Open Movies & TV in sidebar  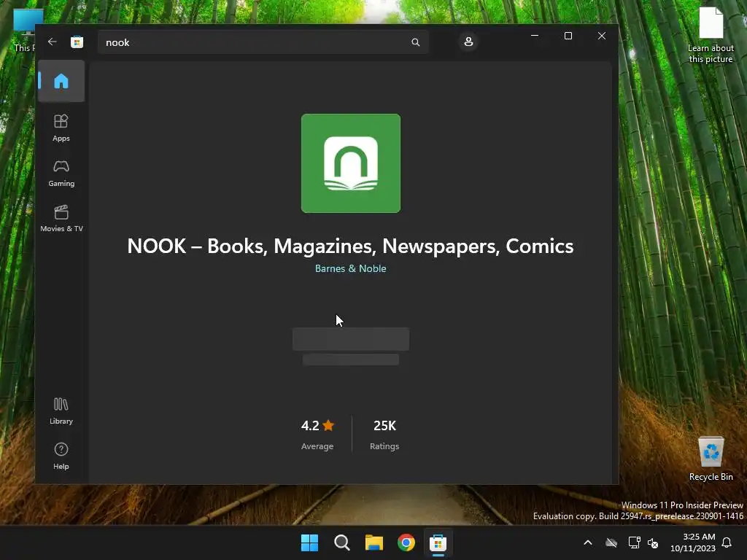click(61, 219)
